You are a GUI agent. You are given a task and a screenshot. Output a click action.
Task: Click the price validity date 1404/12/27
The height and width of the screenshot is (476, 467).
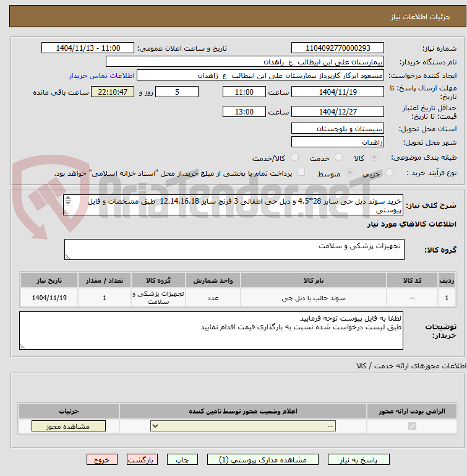338,111
